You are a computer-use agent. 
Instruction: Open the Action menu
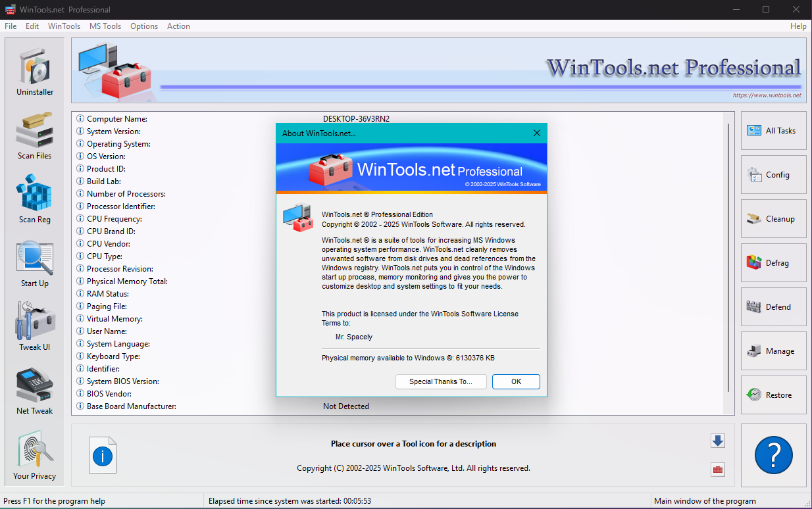point(178,26)
